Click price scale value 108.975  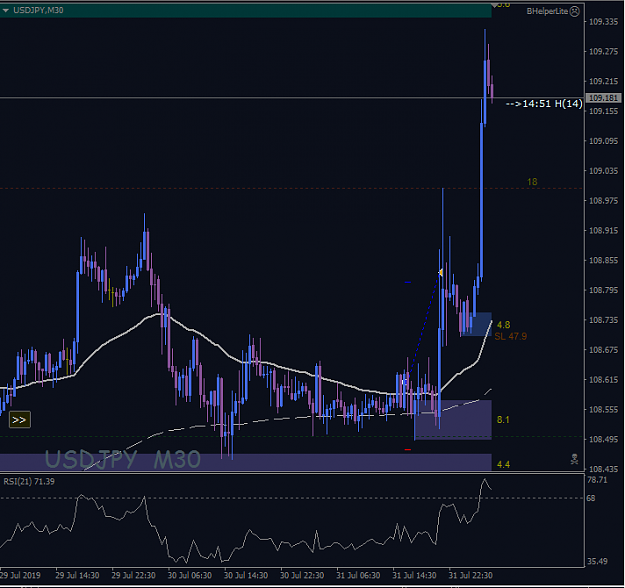tap(603, 201)
